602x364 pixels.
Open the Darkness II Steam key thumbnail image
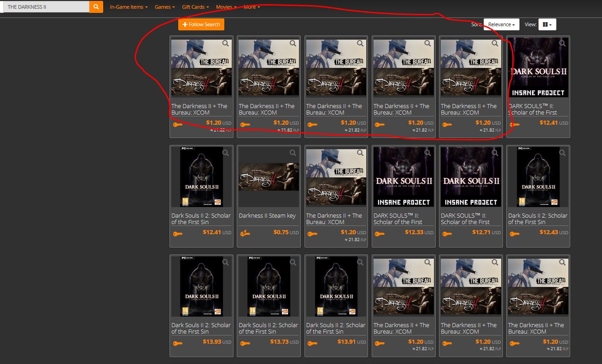[x=269, y=177]
